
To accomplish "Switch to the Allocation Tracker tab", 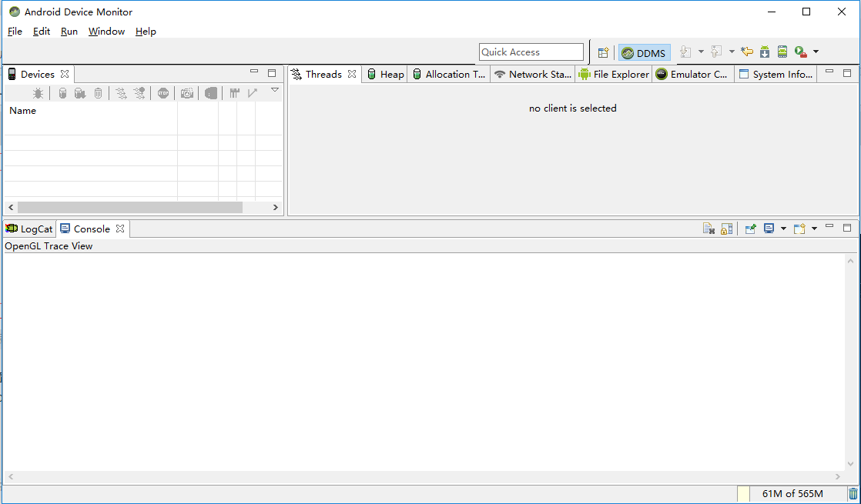I will [449, 74].
